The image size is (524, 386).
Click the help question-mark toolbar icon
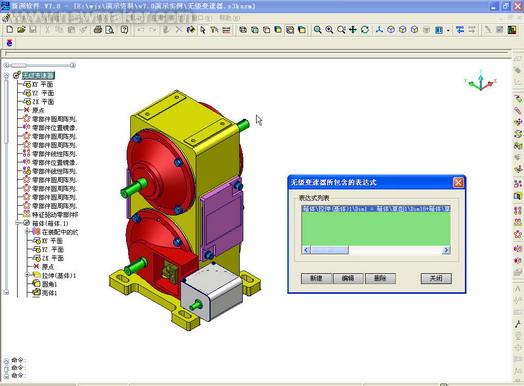click(x=124, y=30)
